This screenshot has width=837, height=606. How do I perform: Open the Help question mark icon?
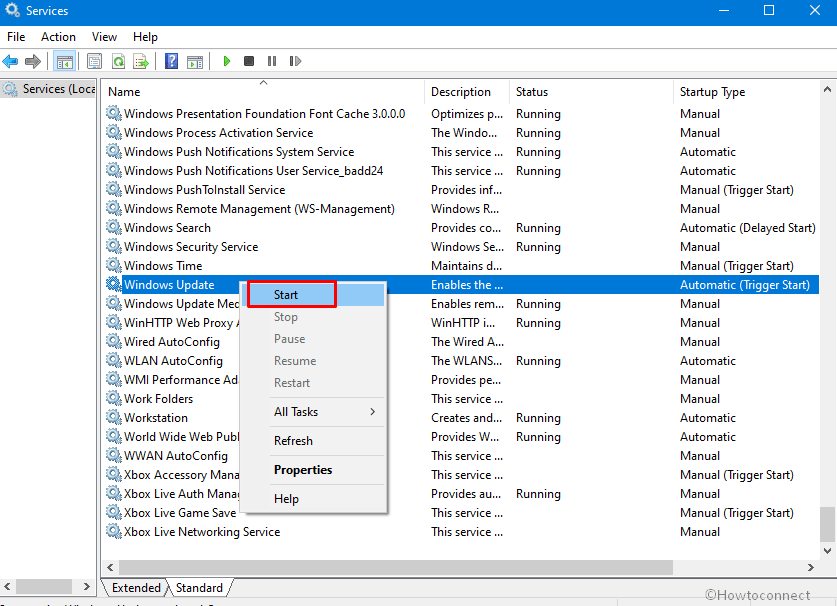[x=171, y=61]
